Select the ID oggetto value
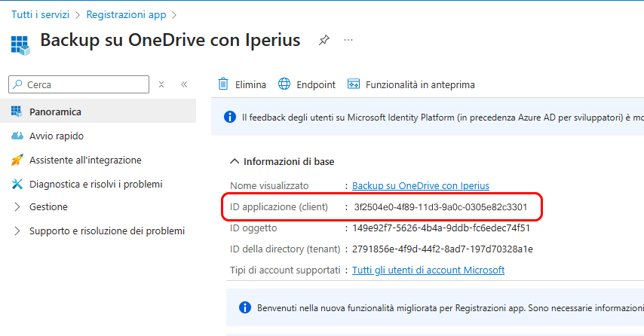The image size is (644, 336). (441, 228)
